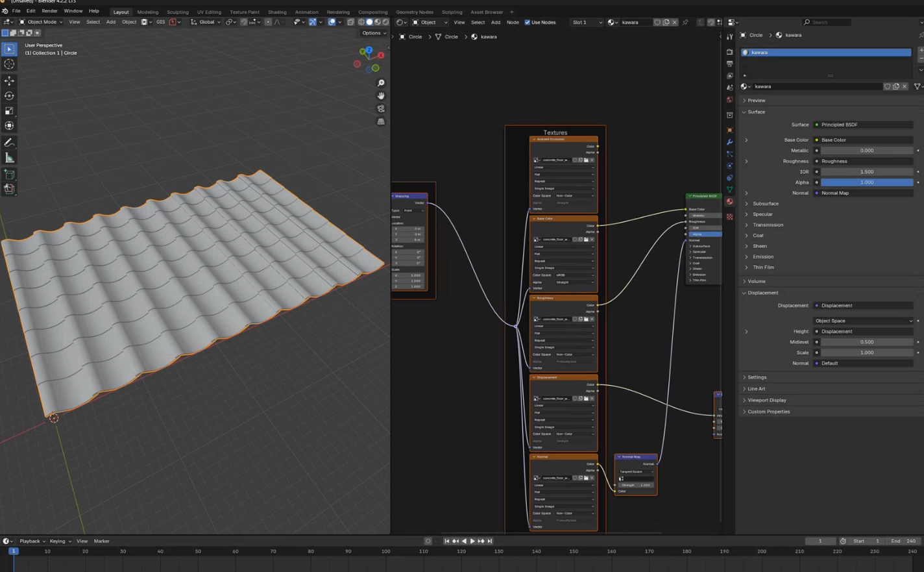Image resolution: width=924 pixels, height=572 pixels.
Task: Open the node editor Node menu
Action: [513, 22]
